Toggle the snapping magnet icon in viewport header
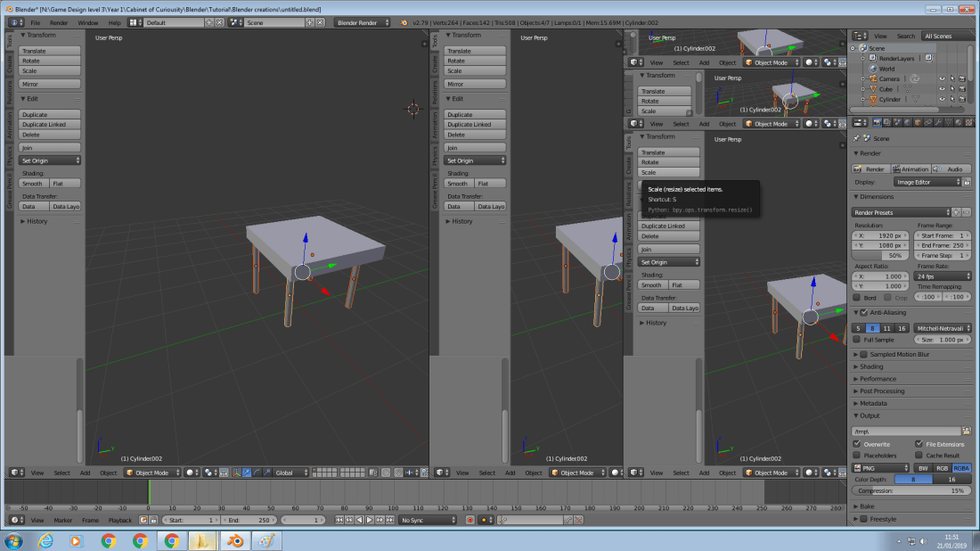 [x=398, y=473]
